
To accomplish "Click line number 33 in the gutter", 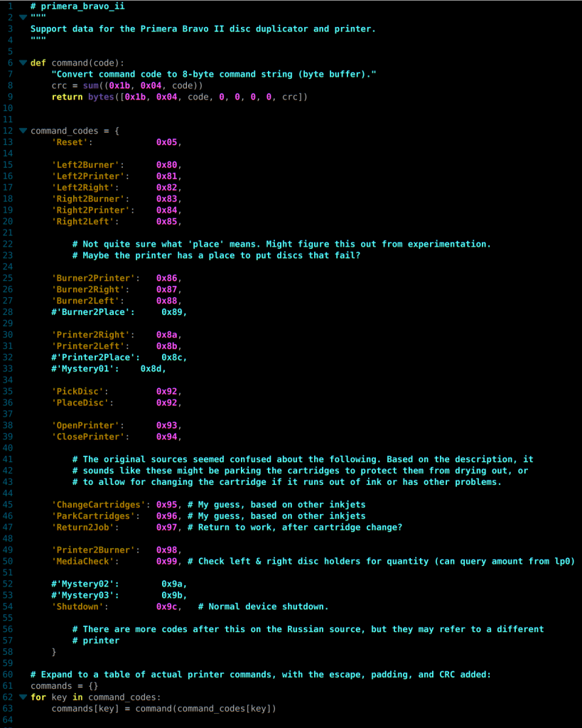I will point(9,368).
